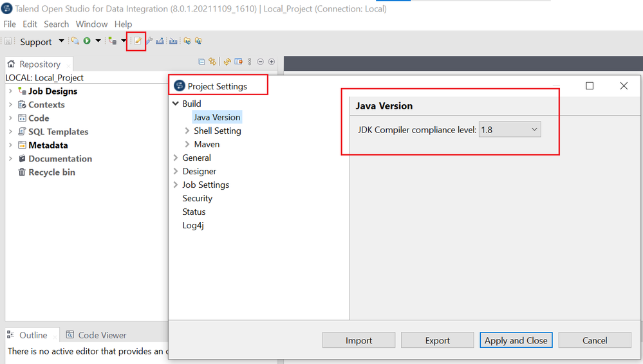Click the Export button
643x364 pixels.
pyautogui.click(x=437, y=340)
